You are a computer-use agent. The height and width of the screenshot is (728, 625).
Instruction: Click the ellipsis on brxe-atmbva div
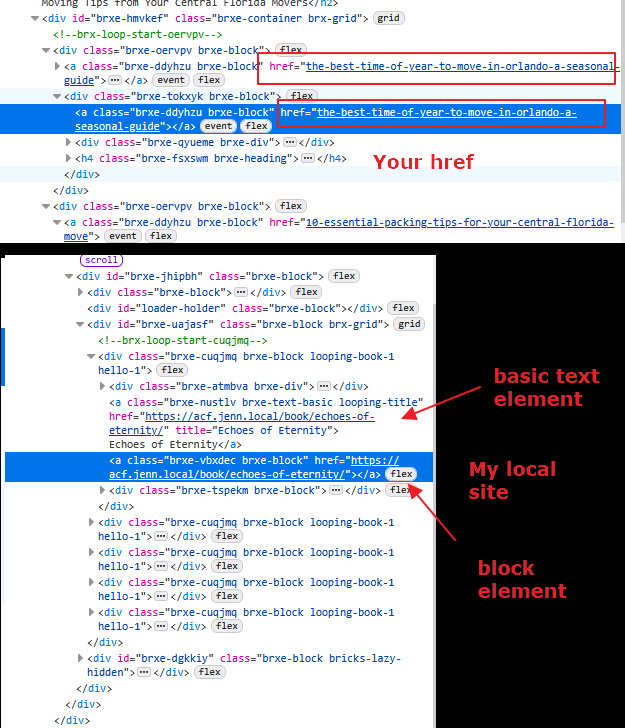coord(324,386)
